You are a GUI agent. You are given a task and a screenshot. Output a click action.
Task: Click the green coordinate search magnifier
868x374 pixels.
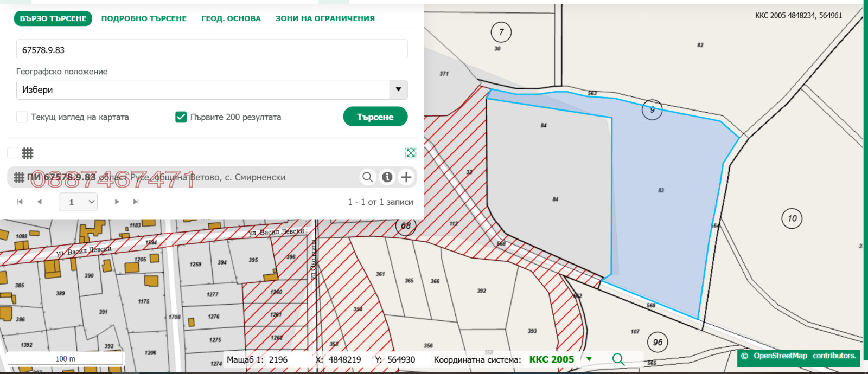[x=618, y=359]
